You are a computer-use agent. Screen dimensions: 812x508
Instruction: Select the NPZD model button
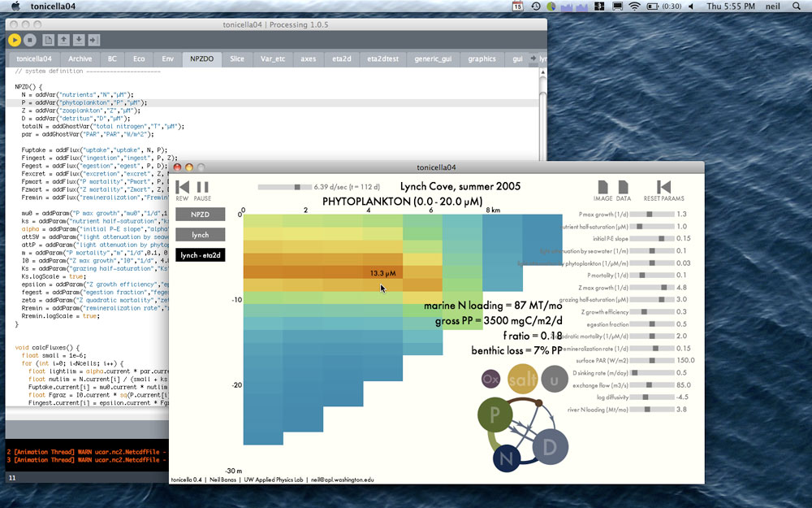201,215
